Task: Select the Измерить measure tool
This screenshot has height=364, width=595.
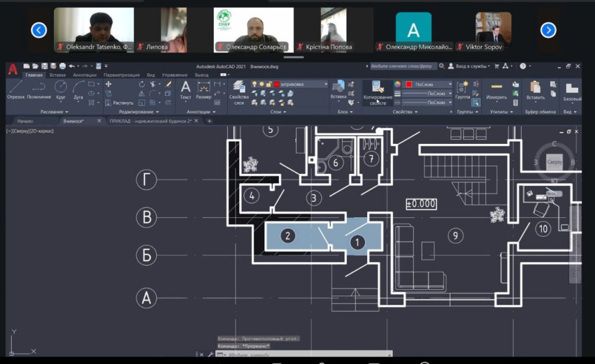Action: 496,89
